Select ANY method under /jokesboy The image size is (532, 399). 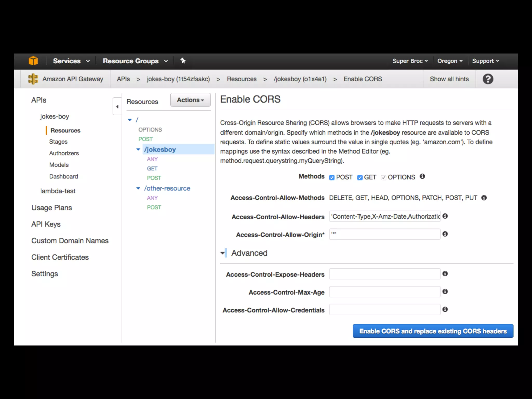tap(152, 159)
